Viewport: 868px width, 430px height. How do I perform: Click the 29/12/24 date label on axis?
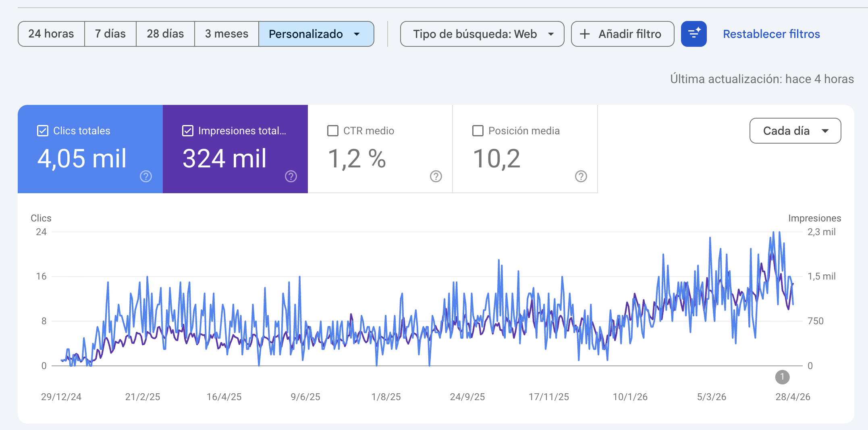pos(61,397)
